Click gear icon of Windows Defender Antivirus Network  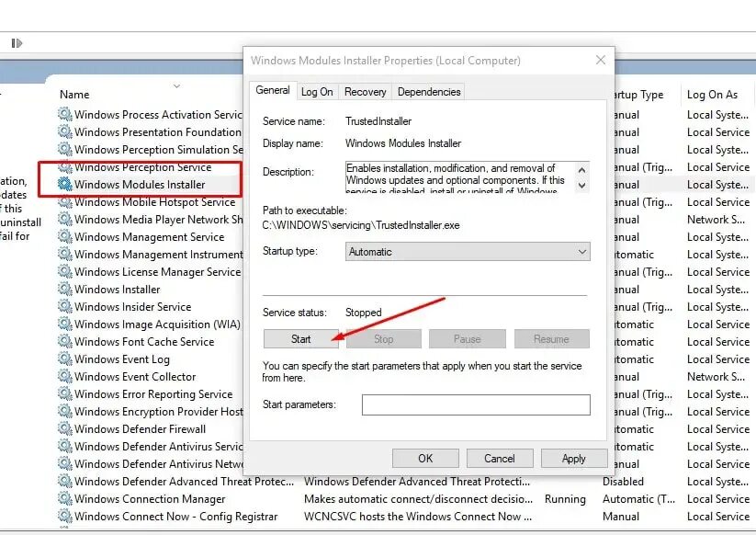(x=64, y=463)
